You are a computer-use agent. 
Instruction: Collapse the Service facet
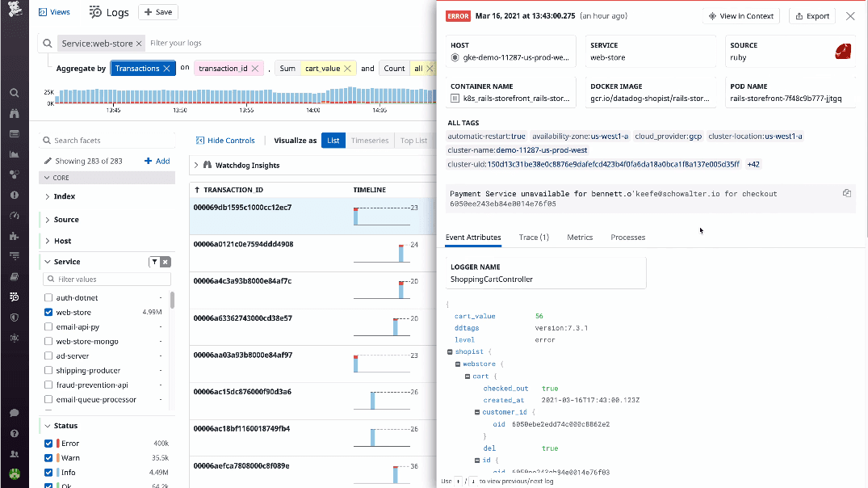[48, 262]
